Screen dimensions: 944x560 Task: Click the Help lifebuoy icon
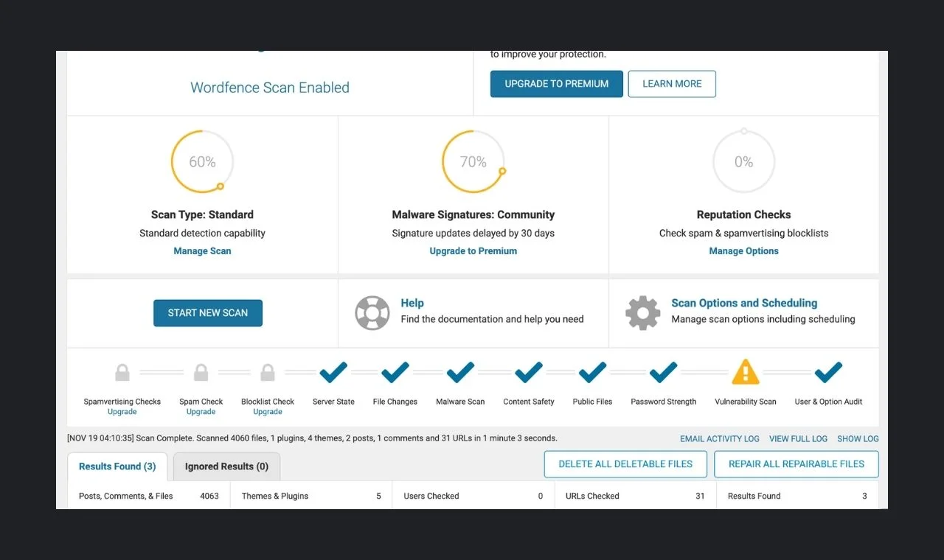[372, 313]
